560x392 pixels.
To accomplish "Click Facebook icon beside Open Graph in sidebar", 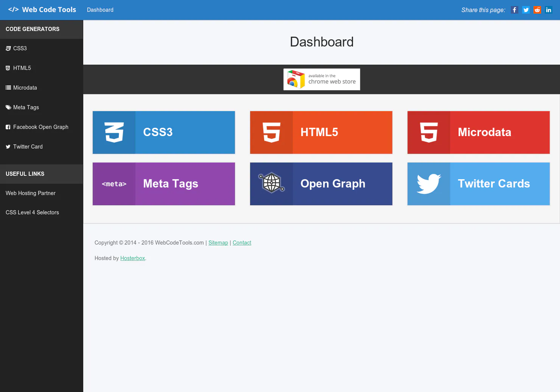I will pos(8,127).
